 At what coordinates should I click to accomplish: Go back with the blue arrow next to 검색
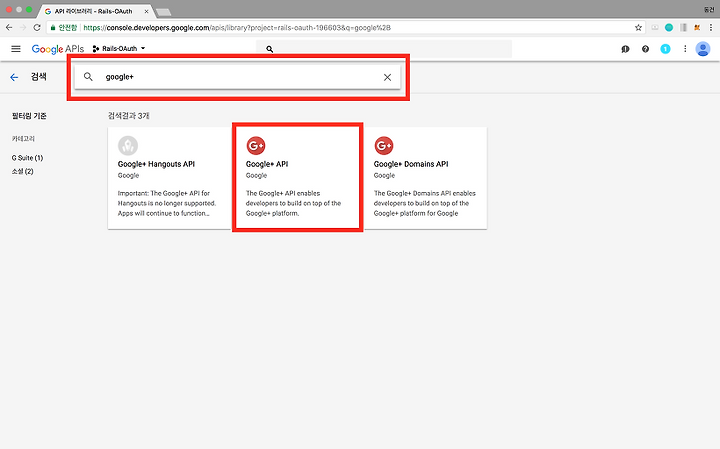14,77
